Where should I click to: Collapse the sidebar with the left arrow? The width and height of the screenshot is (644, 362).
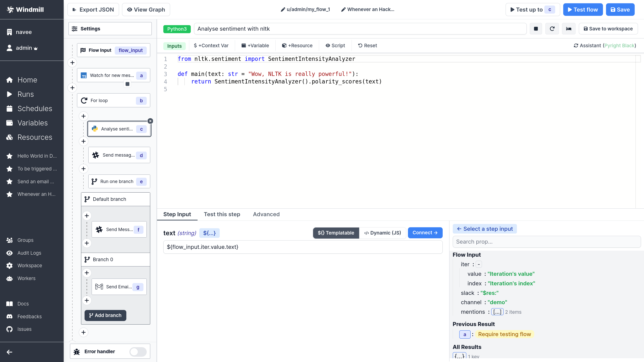(10, 352)
